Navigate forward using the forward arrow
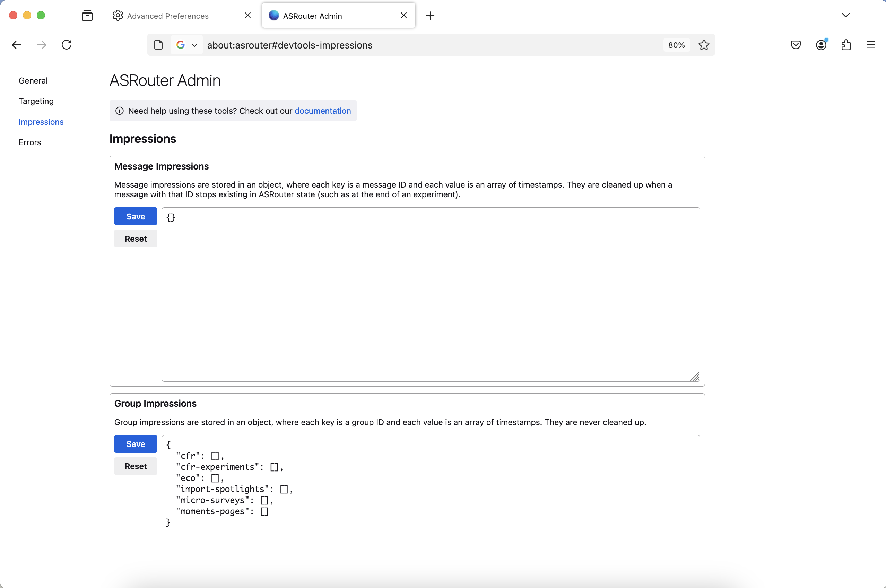Viewport: 886px width, 588px height. 41,45
